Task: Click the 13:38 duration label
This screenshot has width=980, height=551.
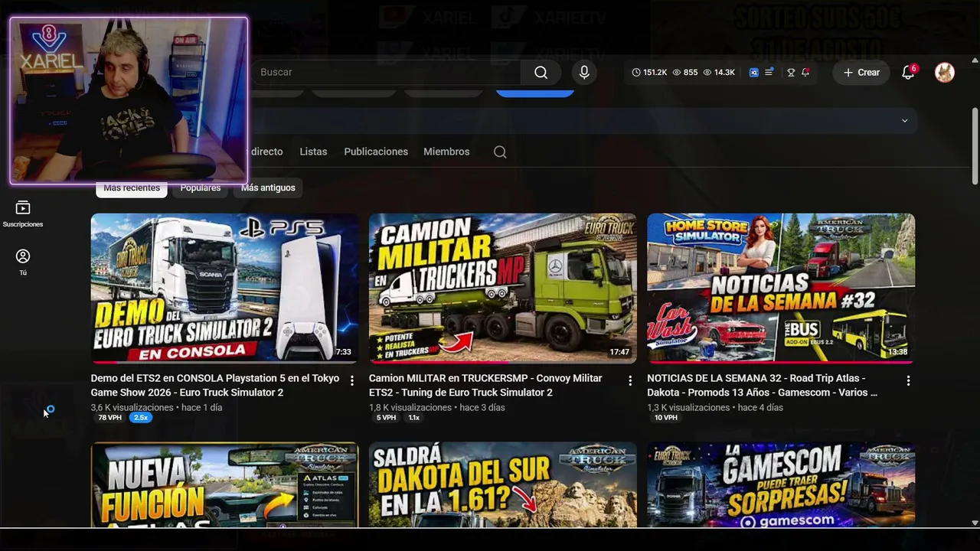Action: 898,353
